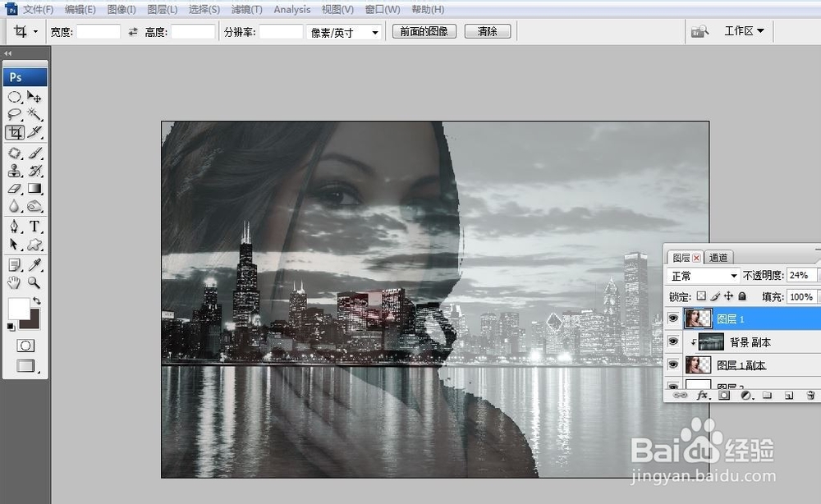Open the 视图(V) menu
Screen dimensions: 821x504
tap(337, 9)
